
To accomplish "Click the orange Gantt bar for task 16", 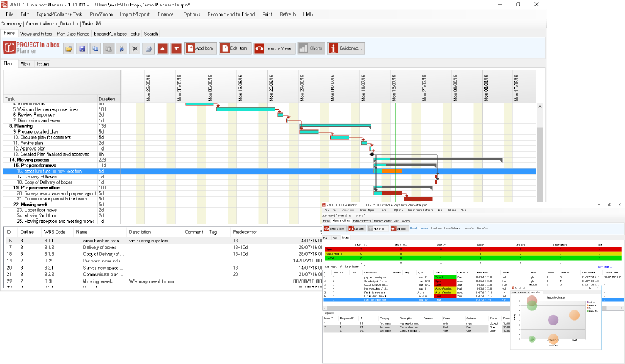I will click(391, 171).
